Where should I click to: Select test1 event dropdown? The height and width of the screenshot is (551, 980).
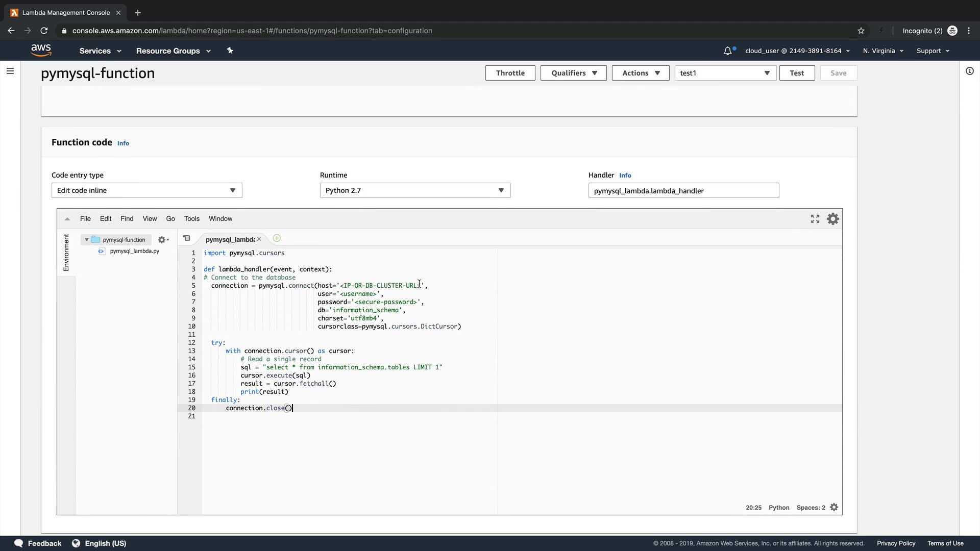coord(725,73)
